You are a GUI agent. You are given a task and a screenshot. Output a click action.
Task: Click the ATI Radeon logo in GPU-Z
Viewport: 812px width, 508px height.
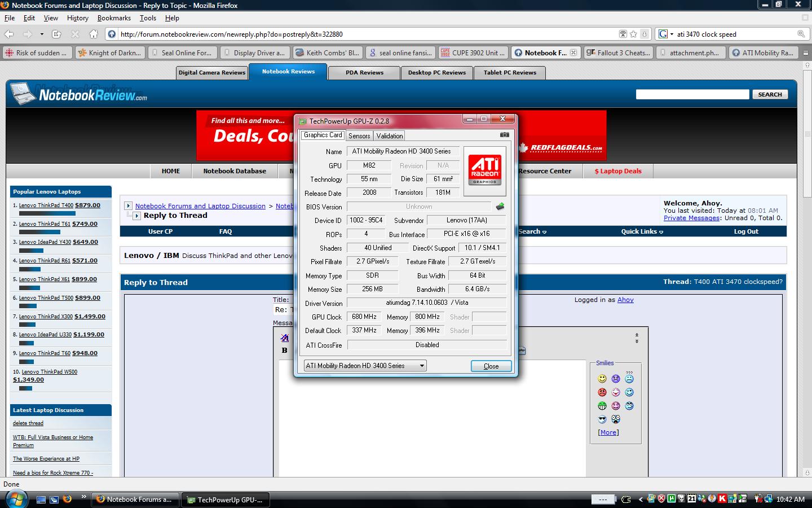[485, 170]
